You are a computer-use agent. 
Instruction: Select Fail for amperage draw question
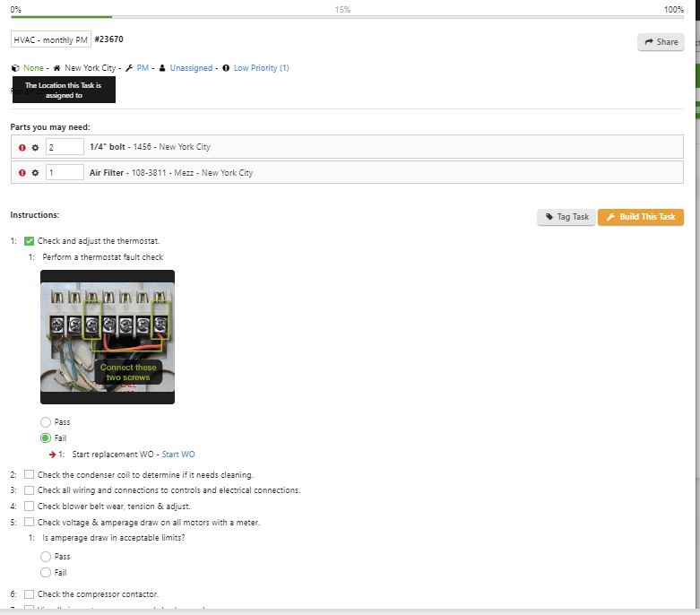(46, 573)
